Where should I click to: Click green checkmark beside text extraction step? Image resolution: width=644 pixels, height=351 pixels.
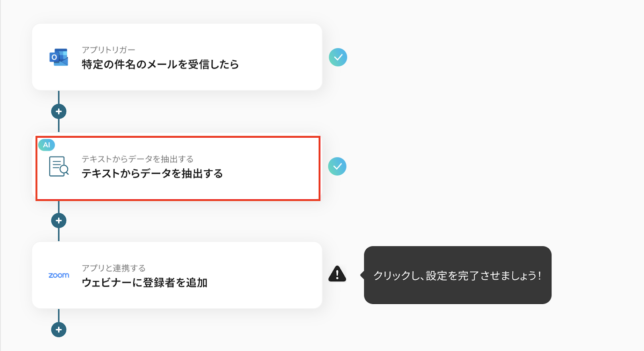[x=337, y=166]
